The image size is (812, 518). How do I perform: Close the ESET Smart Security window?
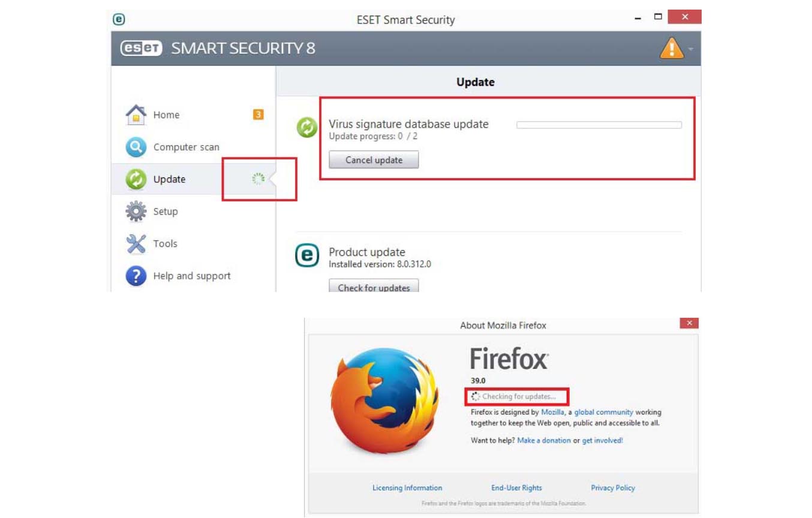coord(685,17)
